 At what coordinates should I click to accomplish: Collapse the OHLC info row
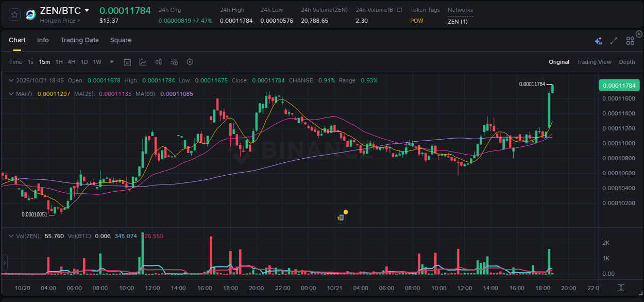(x=11, y=80)
